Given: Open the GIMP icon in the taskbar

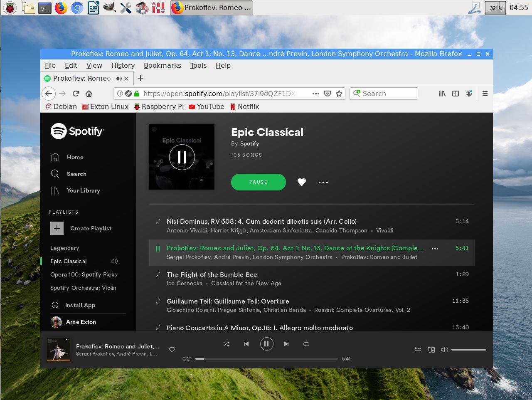Looking at the screenshot, I should (109, 7).
